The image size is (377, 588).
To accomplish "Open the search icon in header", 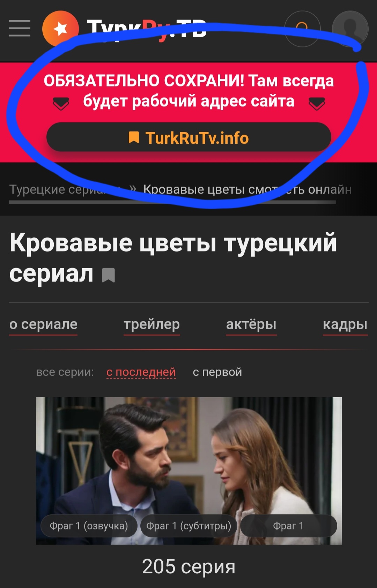I will coord(302,29).
